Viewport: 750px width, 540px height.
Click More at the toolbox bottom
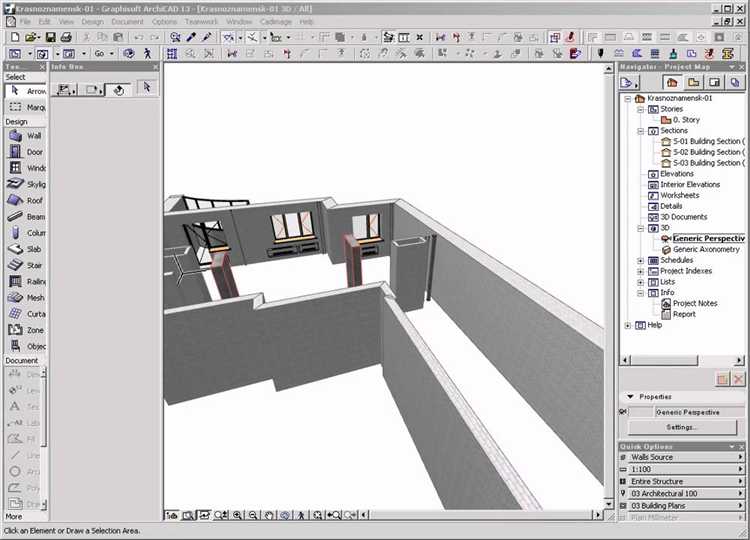pyautogui.click(x=13, y=517)
